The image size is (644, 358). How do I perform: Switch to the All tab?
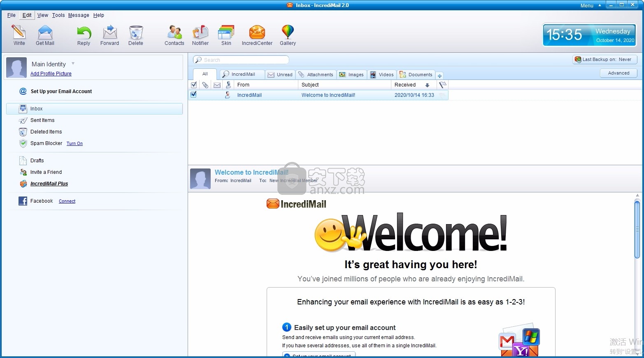(205, 74)
